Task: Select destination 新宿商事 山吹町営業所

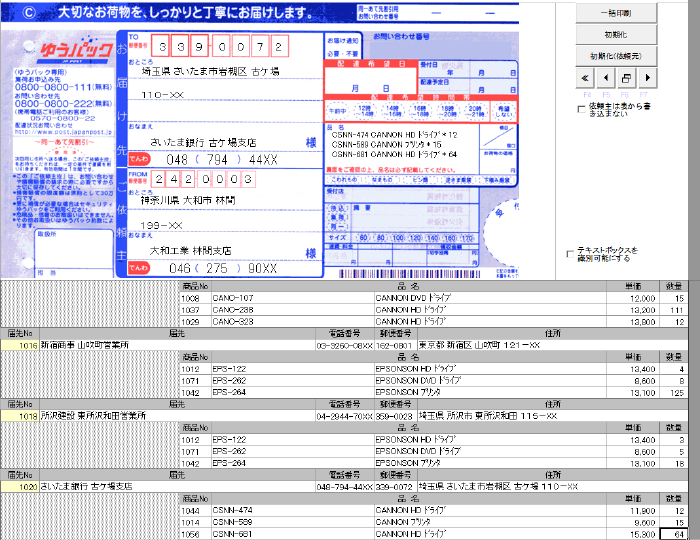Action: [x=177, y=345]
